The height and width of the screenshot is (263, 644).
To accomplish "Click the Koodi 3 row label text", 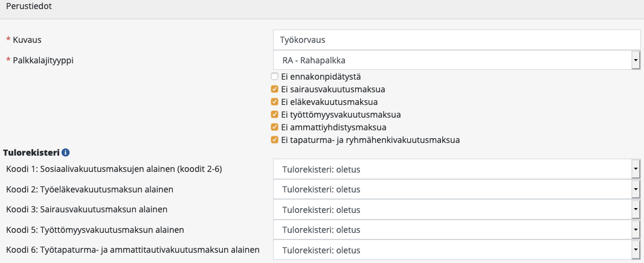I will (86, 210).
